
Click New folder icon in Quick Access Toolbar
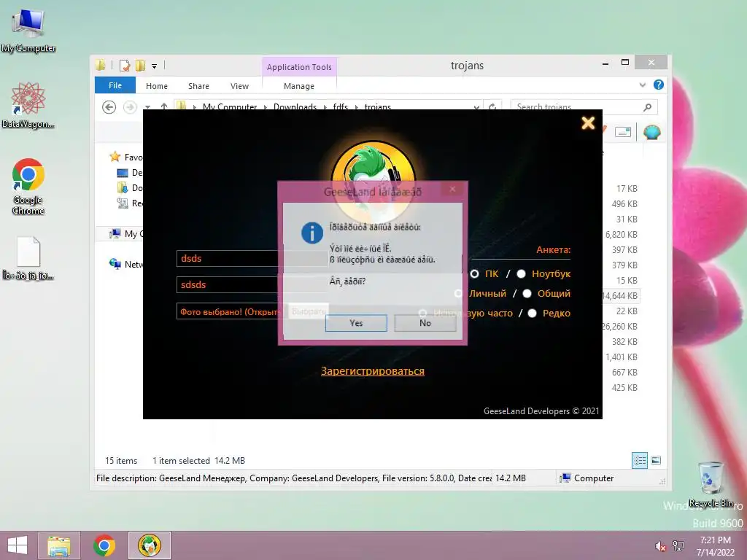pos(140,66)
